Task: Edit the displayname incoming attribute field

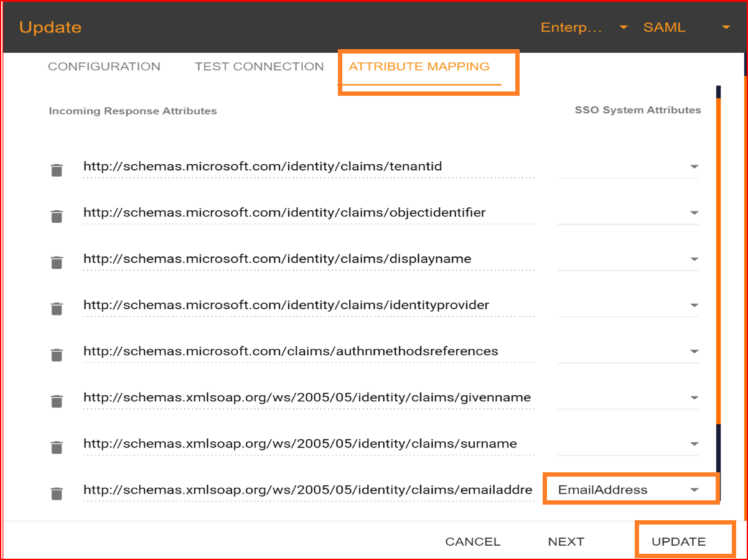Action: (309, 259)
